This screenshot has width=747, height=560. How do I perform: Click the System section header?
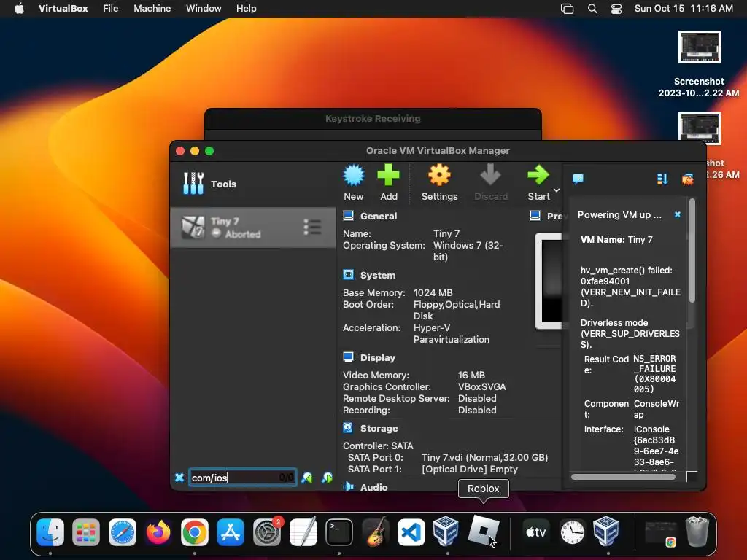[x=378, y=275]
